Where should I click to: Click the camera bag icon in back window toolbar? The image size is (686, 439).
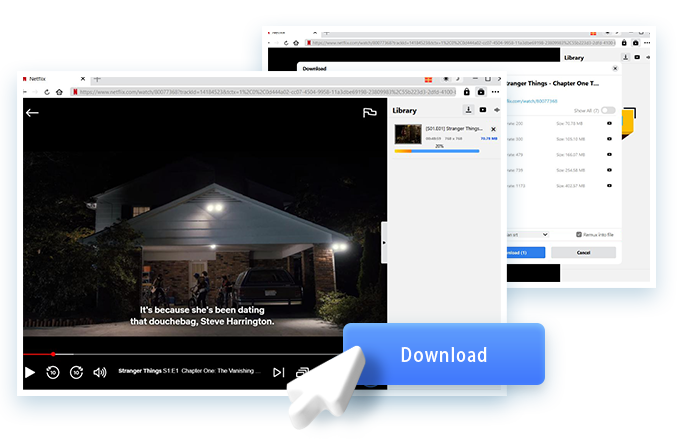(x=636, y=43)
